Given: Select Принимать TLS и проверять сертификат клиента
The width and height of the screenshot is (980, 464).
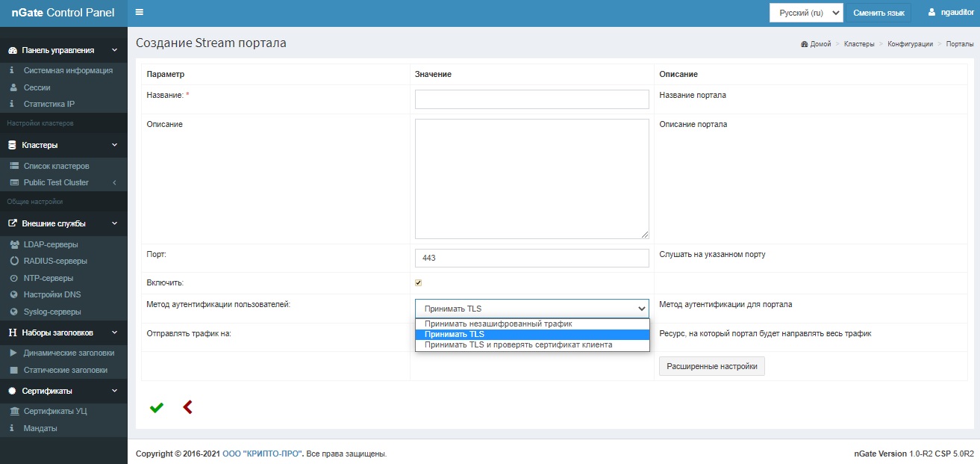Looking at the screenshot, I should pos(532,344).
